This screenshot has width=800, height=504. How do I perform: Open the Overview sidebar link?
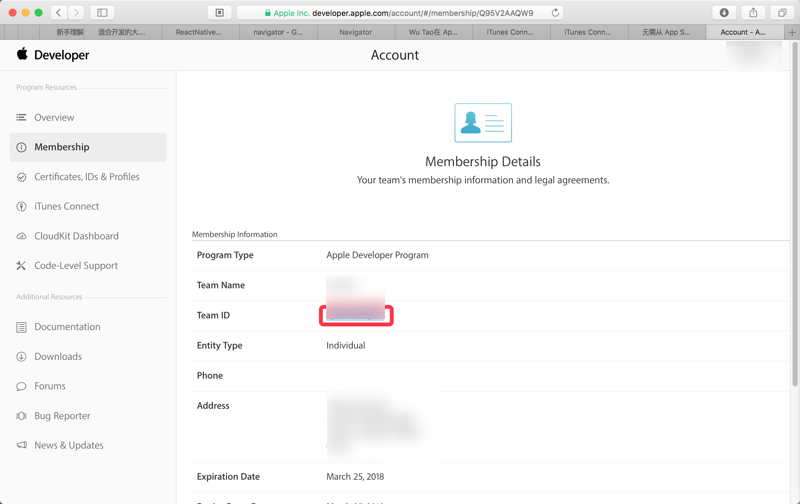(54, 117)
